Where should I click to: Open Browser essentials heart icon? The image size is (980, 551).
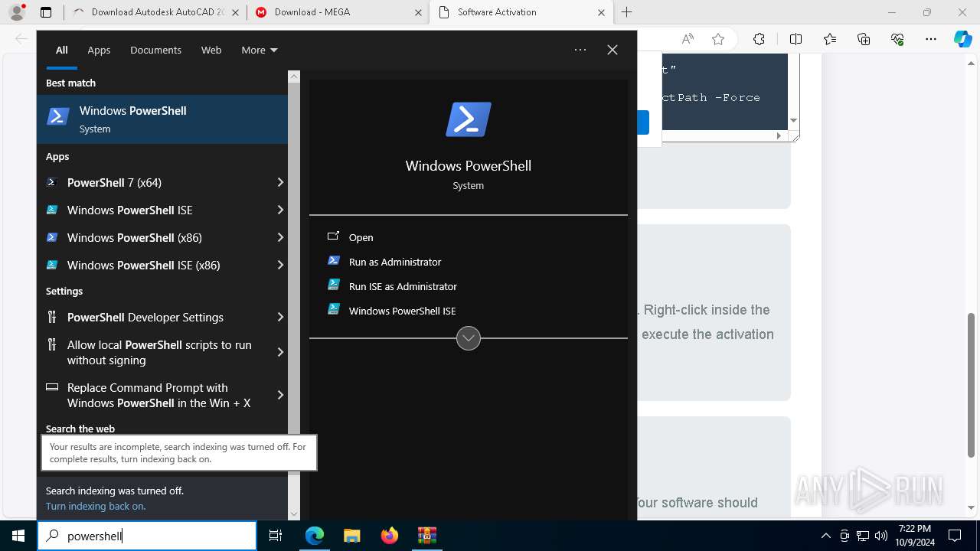pos(897,39)
